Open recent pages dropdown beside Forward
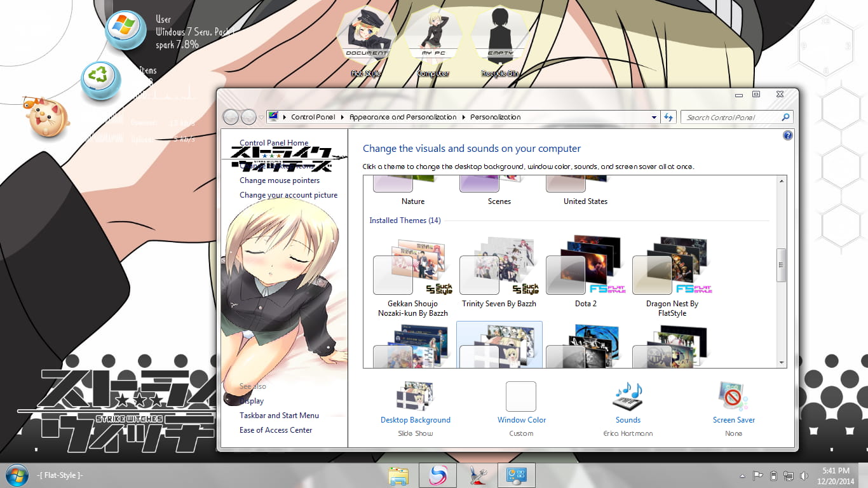Viewport: 868px width, 488px height. point(261,118)
